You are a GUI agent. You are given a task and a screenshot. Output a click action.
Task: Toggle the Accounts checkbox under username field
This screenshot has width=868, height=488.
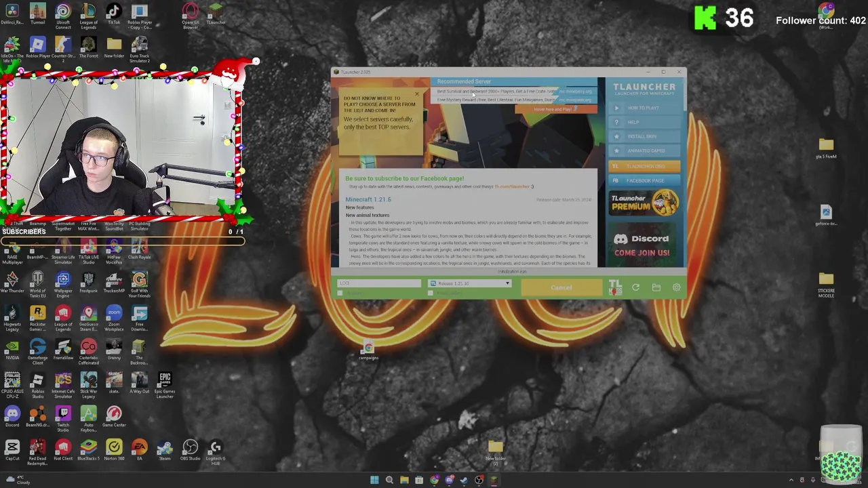click(x=340, y=293)
